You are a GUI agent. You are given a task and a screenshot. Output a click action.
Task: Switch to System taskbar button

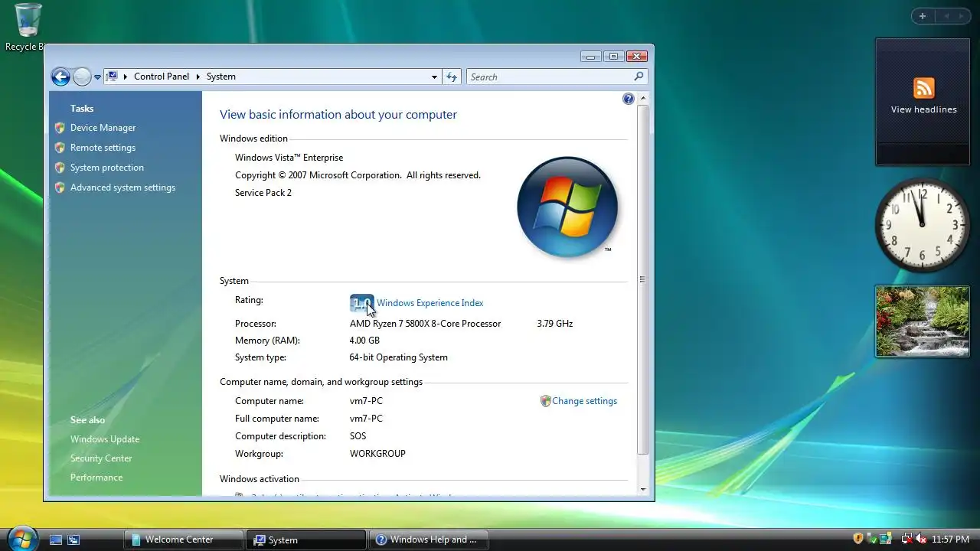click(x=306, y=540)
